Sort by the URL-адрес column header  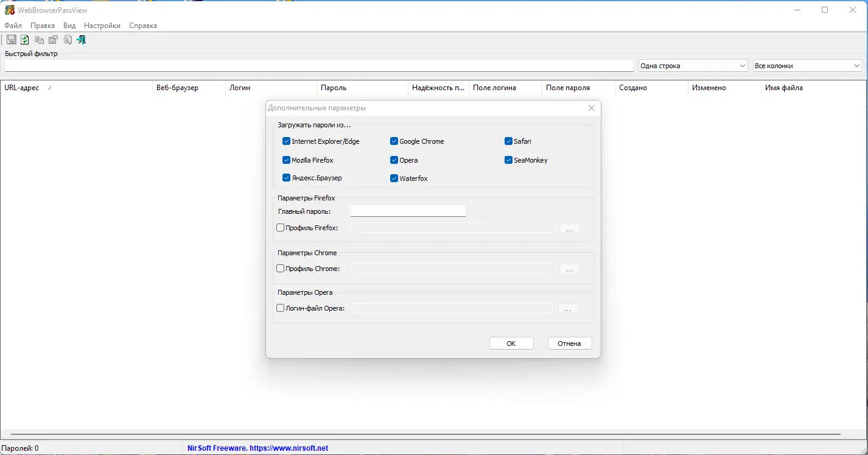click(76, 88)
